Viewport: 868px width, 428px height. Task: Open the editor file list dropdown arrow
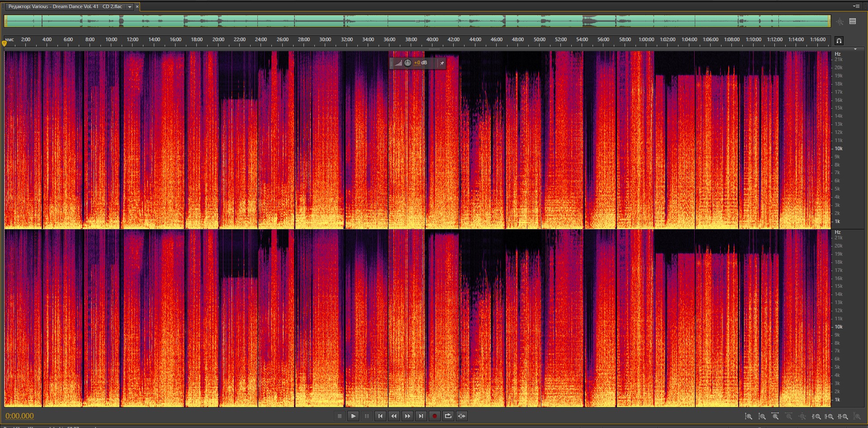[x=130, y=7]
